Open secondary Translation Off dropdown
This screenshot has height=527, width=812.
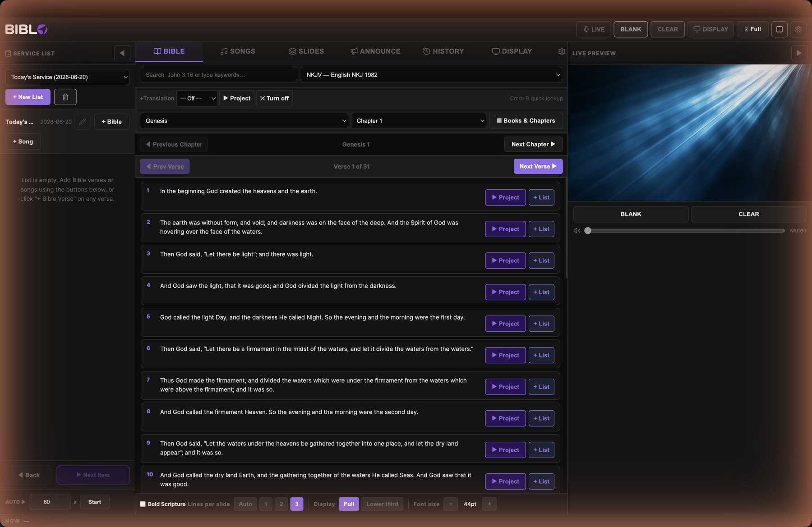(197, 98)
